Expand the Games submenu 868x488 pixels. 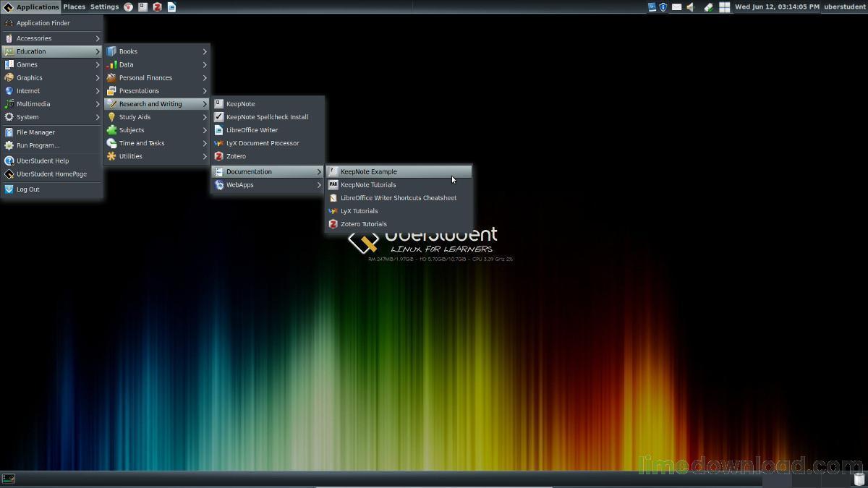pyautogui.click(x=51, y=65)
